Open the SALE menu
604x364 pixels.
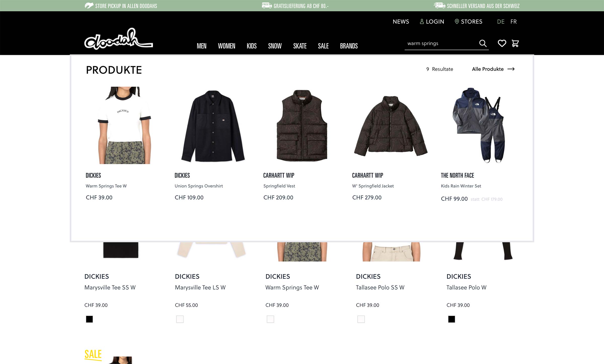point(323,46)
